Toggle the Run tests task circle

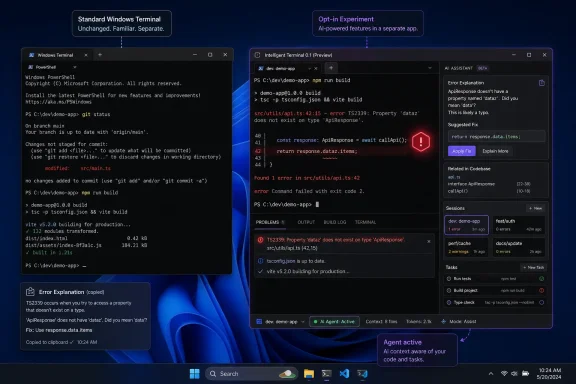point(449,279)
